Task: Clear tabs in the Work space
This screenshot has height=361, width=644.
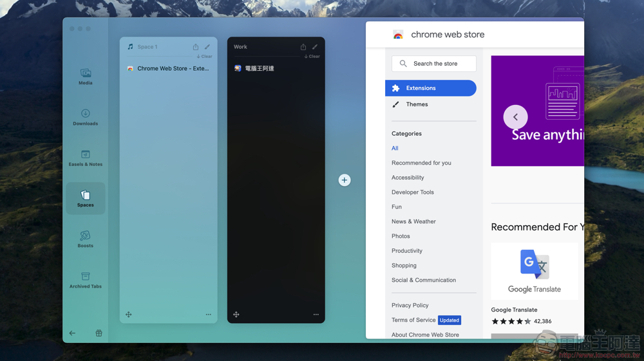Action: (312, 56)
